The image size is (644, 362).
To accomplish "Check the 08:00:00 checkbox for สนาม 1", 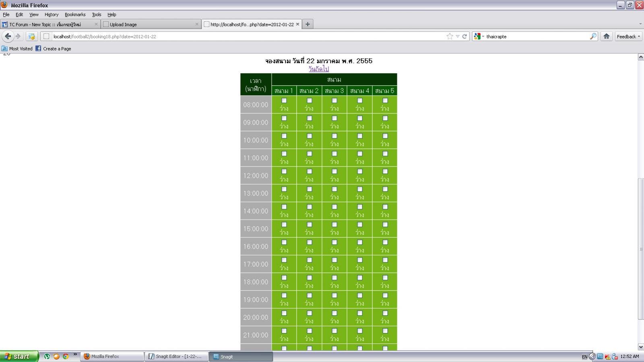I will (x=284, y=101).
